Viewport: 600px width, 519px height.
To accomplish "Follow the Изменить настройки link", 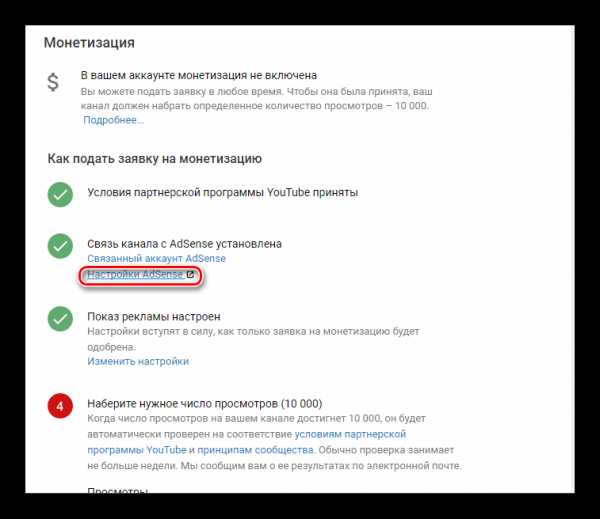I will coord(138,361).
